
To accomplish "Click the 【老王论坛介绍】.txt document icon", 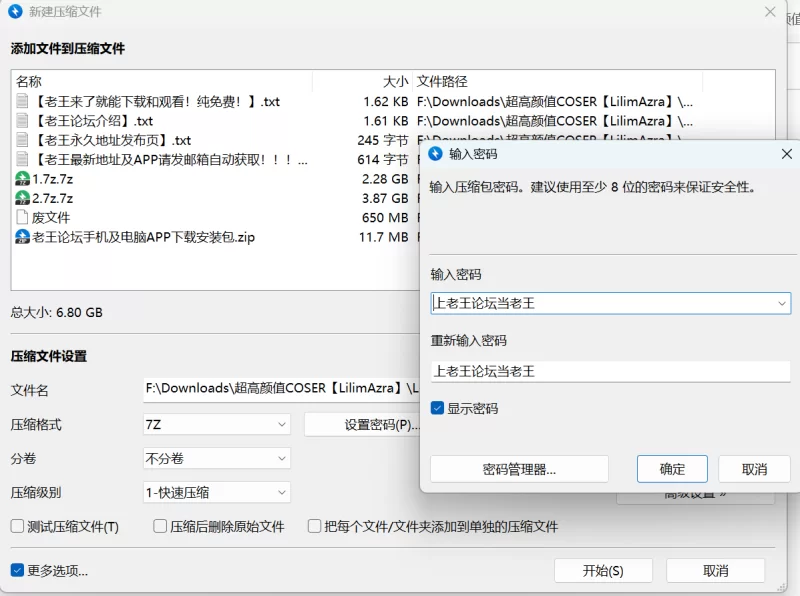I will click(x=22, y=121).
